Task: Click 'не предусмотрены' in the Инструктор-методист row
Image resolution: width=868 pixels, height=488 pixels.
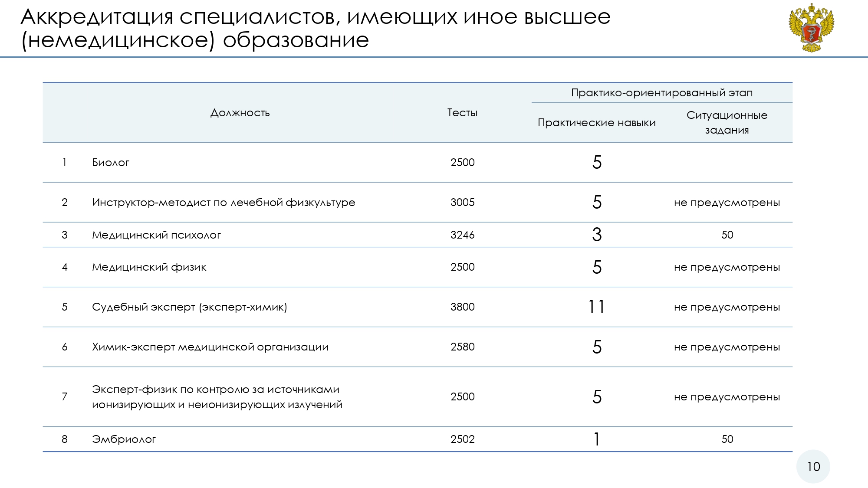Action: coord(727,203)
